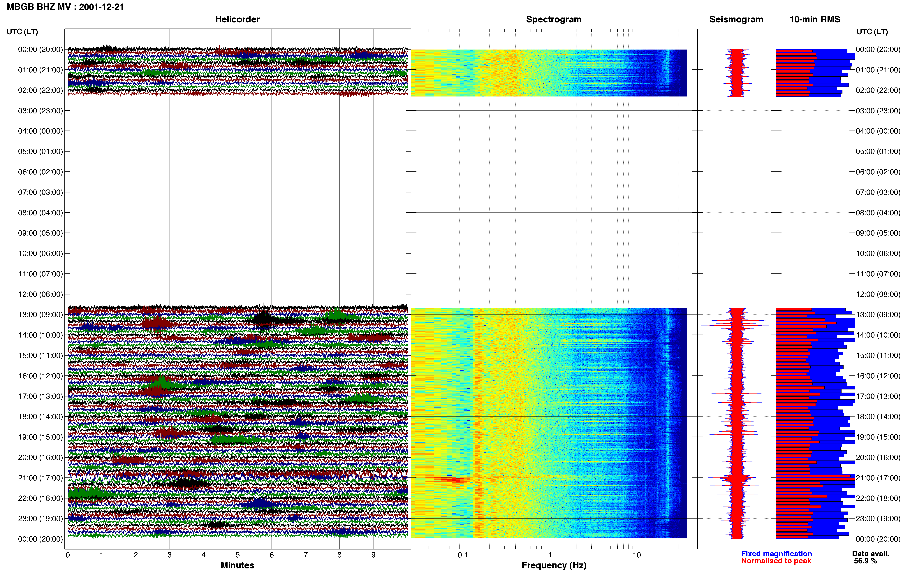
Task: Click the left '02:00 (22:00)' time label
Action: (41, 90)
